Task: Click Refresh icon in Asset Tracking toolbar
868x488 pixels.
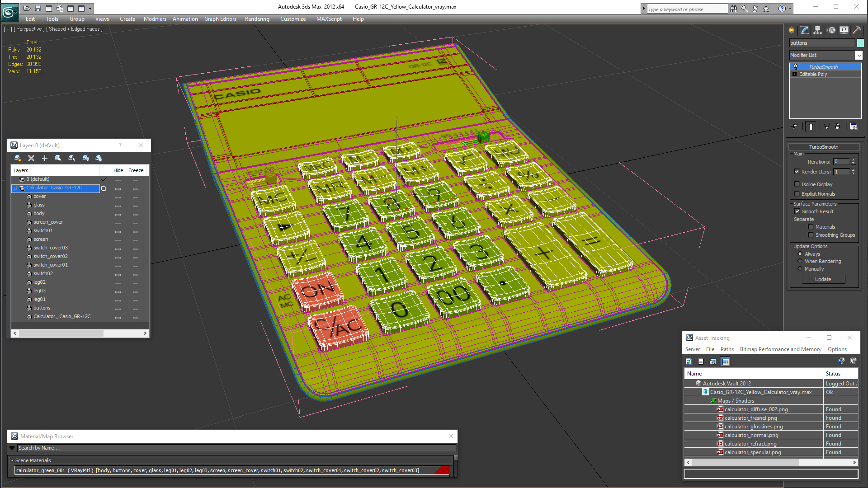Action: [x=689, y=361]
